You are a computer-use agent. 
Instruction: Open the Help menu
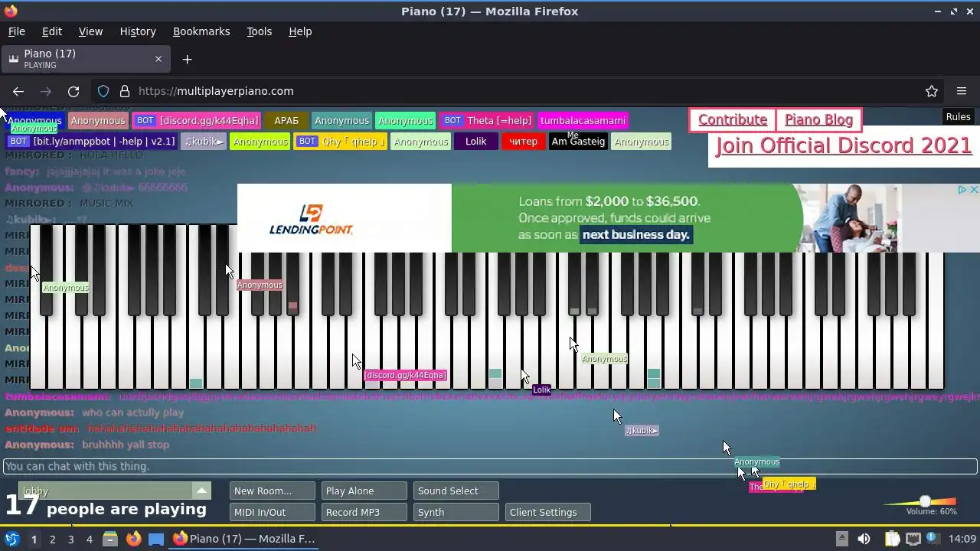click(300, 31)
